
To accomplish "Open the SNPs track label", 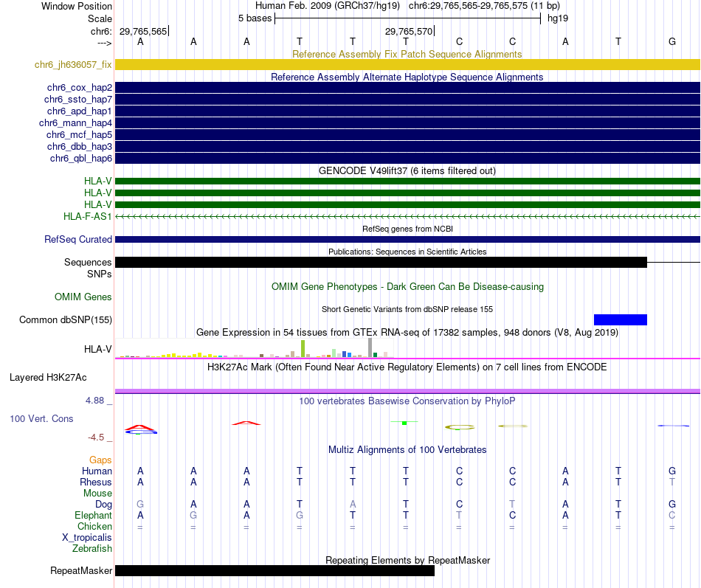I will pos(100,274).
